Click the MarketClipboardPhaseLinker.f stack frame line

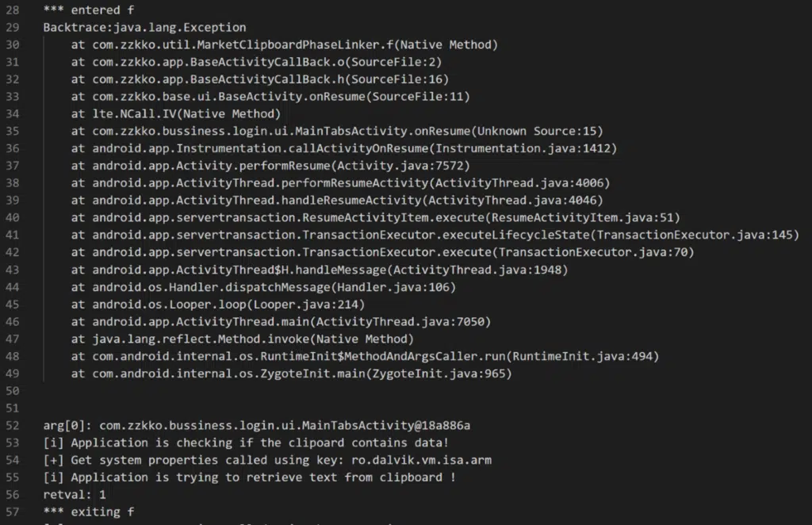[284, 44]
